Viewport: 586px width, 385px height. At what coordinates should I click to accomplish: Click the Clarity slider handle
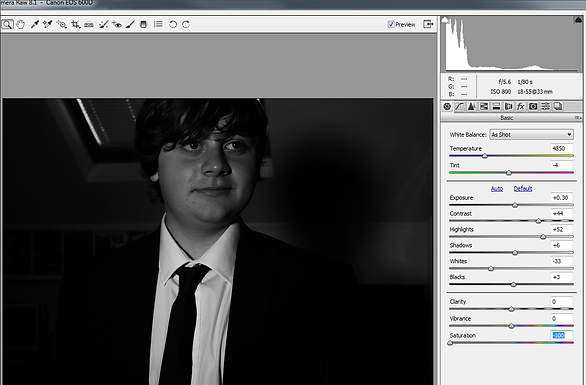coord(512,309)
